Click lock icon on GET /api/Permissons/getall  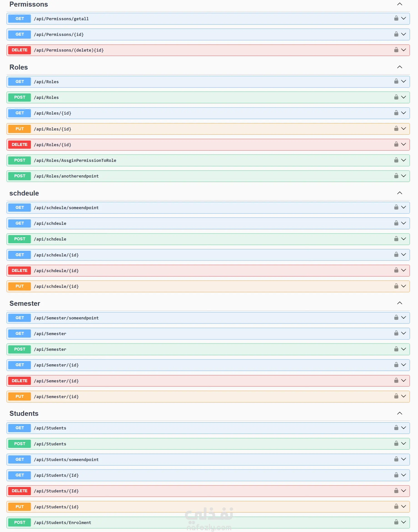(x=396, y=18)
